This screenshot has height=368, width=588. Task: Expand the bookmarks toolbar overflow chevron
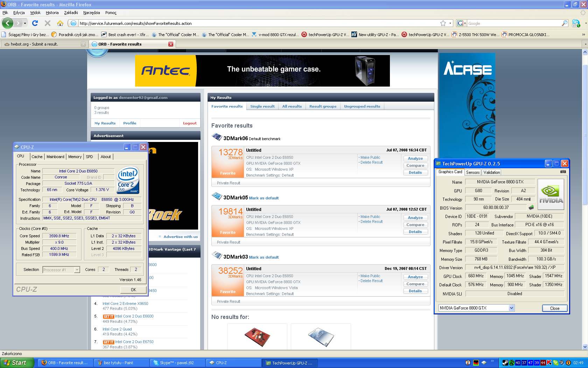coord(583,34)
